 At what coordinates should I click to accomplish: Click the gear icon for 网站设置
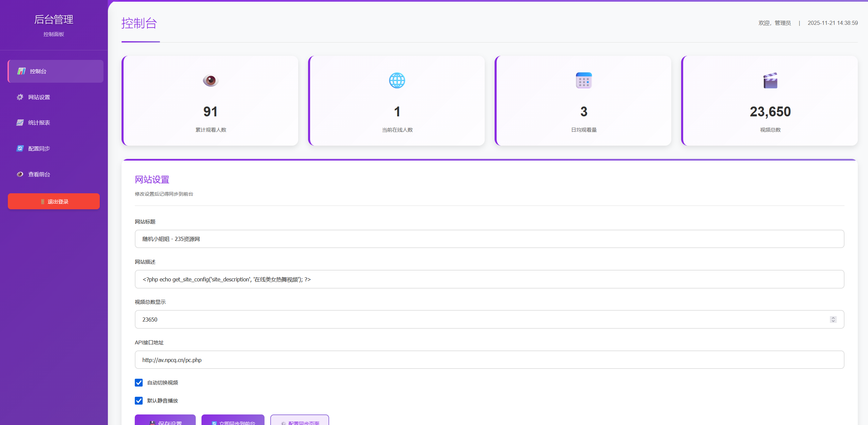pyautogui.click(x=20, y=97)
